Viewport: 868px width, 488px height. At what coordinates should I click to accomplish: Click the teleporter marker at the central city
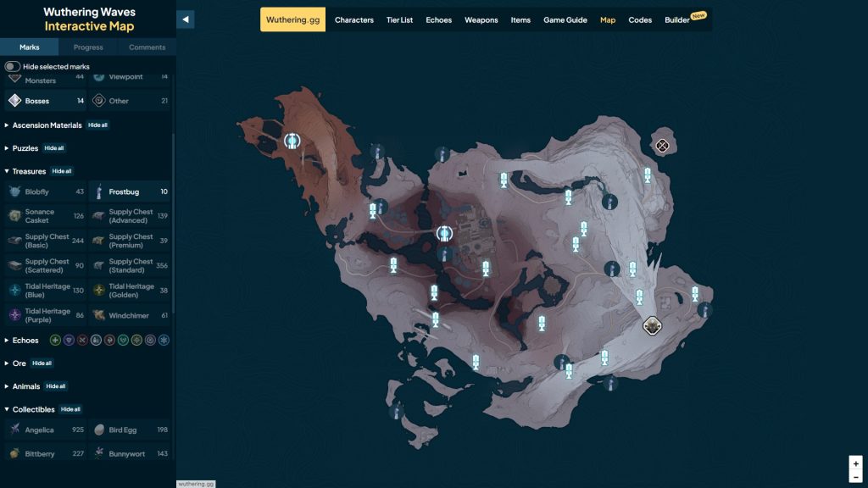tap(444, 234)
